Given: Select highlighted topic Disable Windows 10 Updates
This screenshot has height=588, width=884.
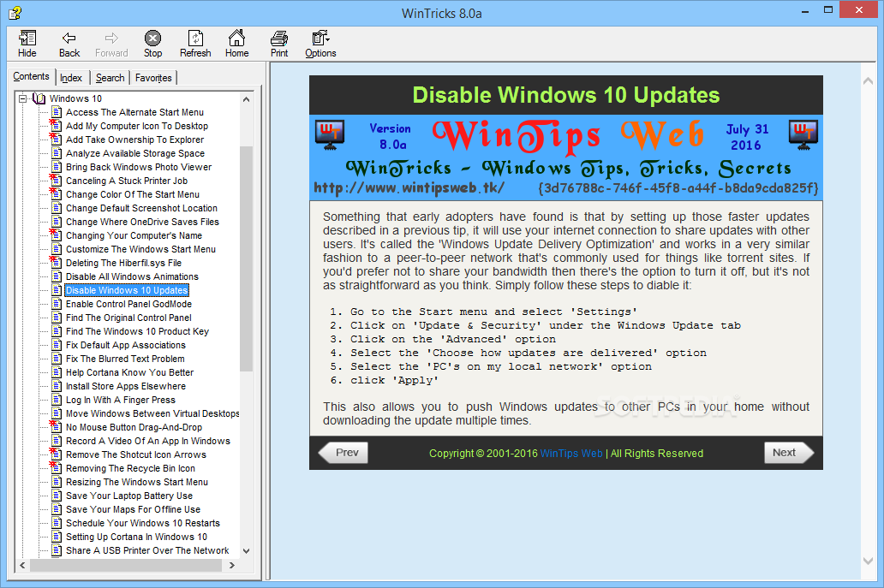Looking at the screenshot, I should click(x=126, y=290).
